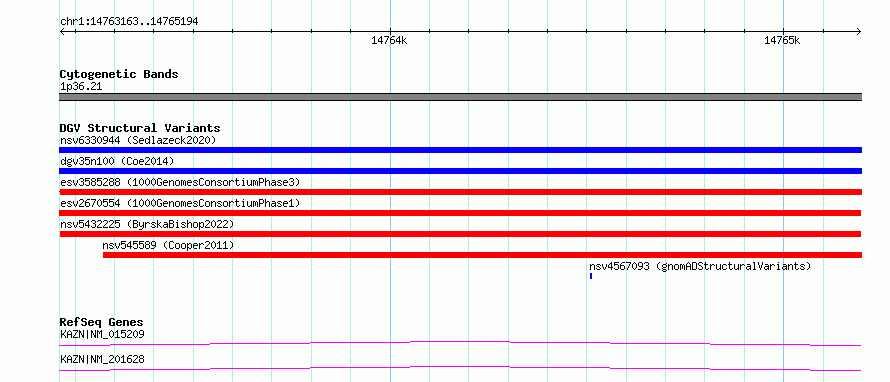The width and height of the screenshot is (890, 382).
Task: Open the KAZN|NM_015209 transcript label
Action: point(102,334)
